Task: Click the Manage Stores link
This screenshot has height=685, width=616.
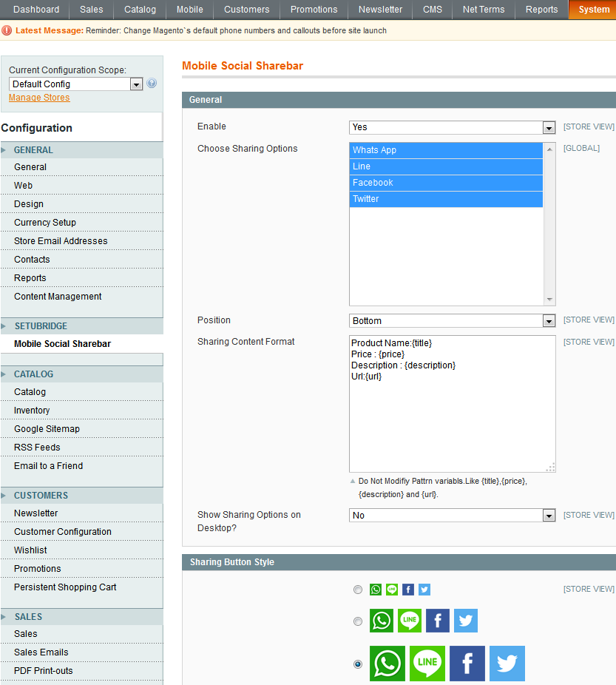Action: tap(39, 98)
